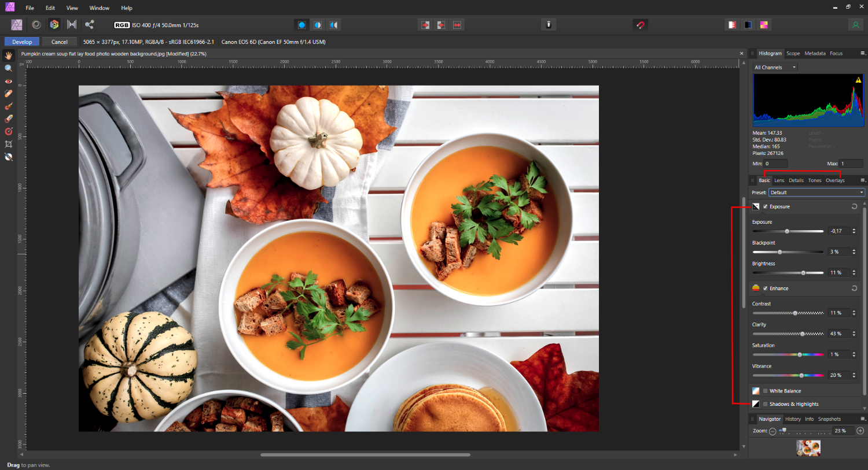The width and height of the screenshot is (868, 470).
Task: Open the Tone Mapping Persona icon
Action: click(x=72, y=25)
